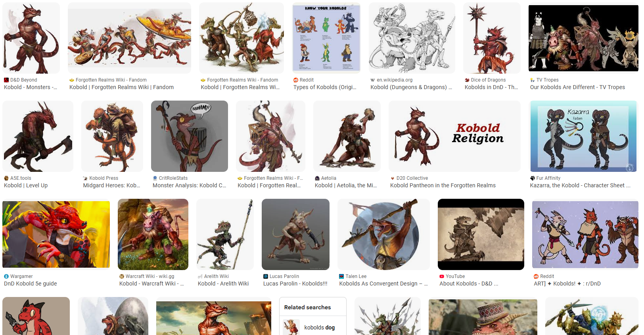Open the Forgotten Realms kobolds carrying food thumbnail
Image resolution: width=644 pixels, height=335 pixels.
tap(129, 38)
